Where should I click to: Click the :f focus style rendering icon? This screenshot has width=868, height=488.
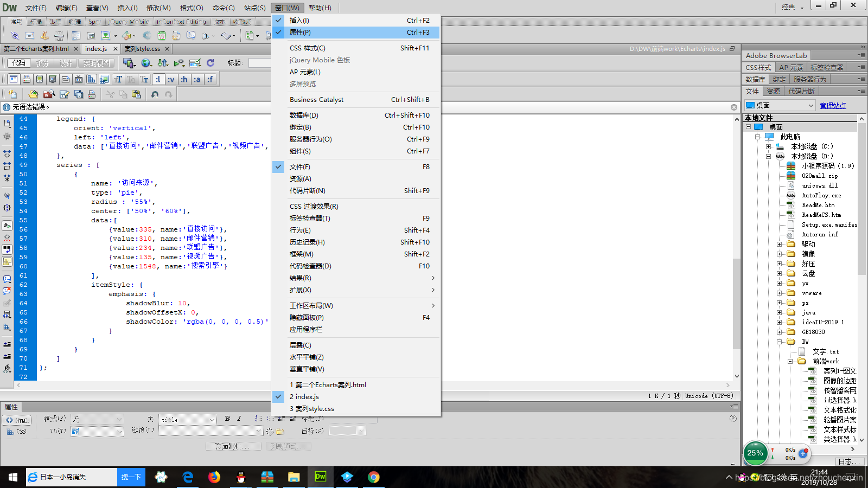210,79
